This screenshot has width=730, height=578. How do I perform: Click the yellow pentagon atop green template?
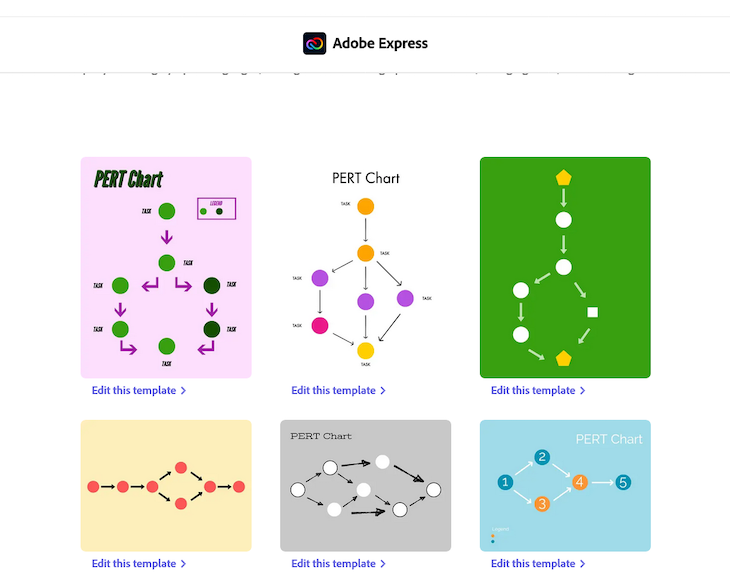(564, 178)
